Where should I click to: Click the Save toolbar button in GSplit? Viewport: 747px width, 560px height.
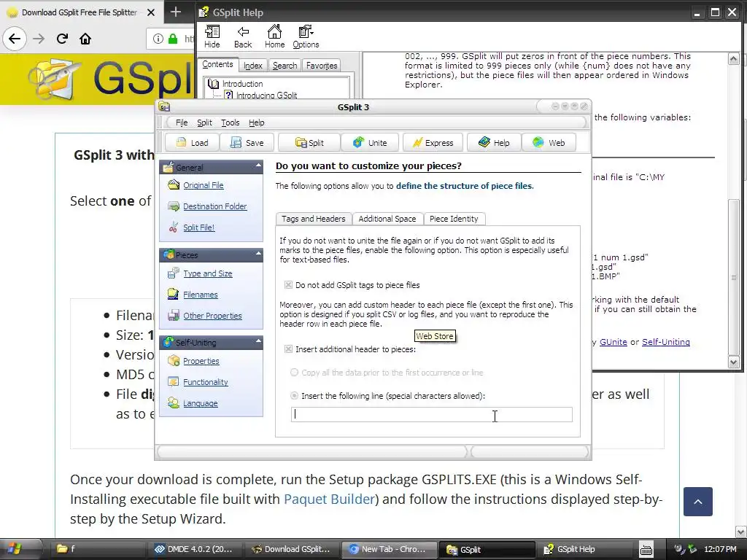click(x=247, y=142)
